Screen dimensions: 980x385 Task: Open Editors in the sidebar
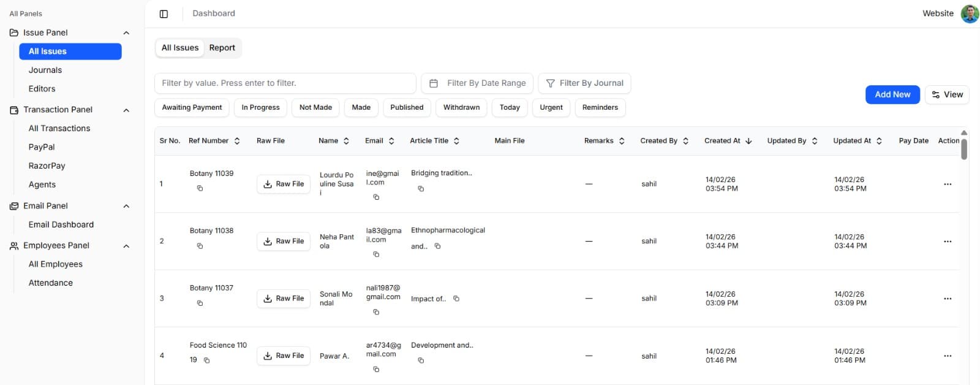[x=42, y=89]
